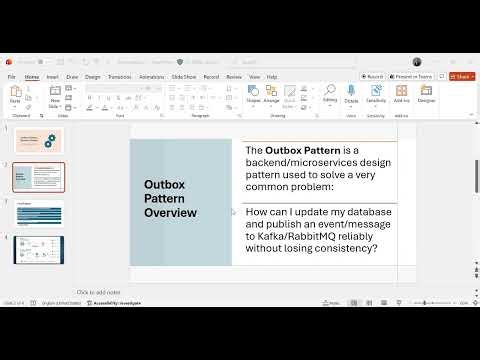Expand the Paste options arrow

click(x=15, y=107)
